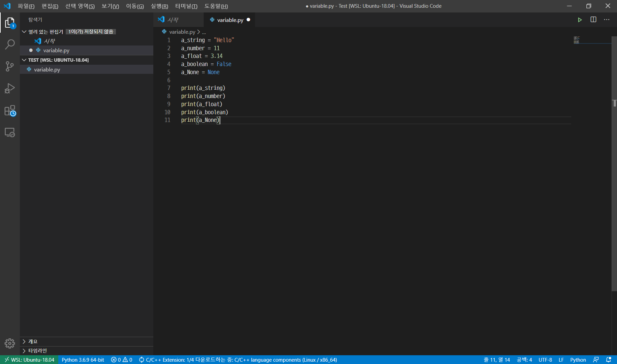Viewport: 617px width, 364px height.
Task: Open the 터미널(T) menu
Action: [x=186, y=6]
